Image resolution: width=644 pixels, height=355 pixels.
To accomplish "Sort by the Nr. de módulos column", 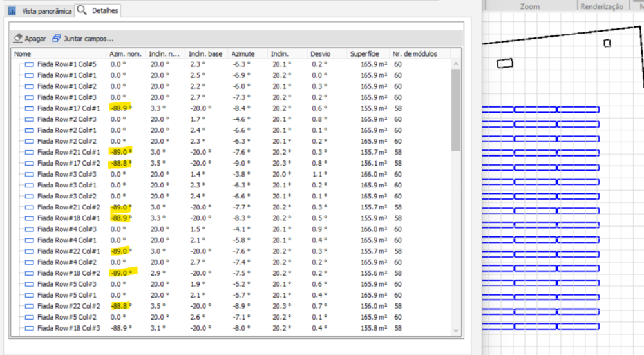I will [x=415, y=53].
